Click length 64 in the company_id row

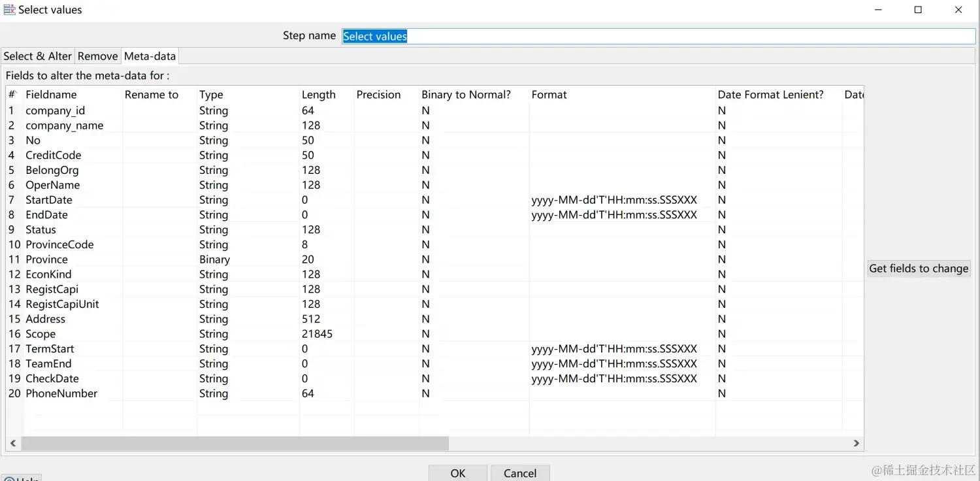tap(327, 110)
